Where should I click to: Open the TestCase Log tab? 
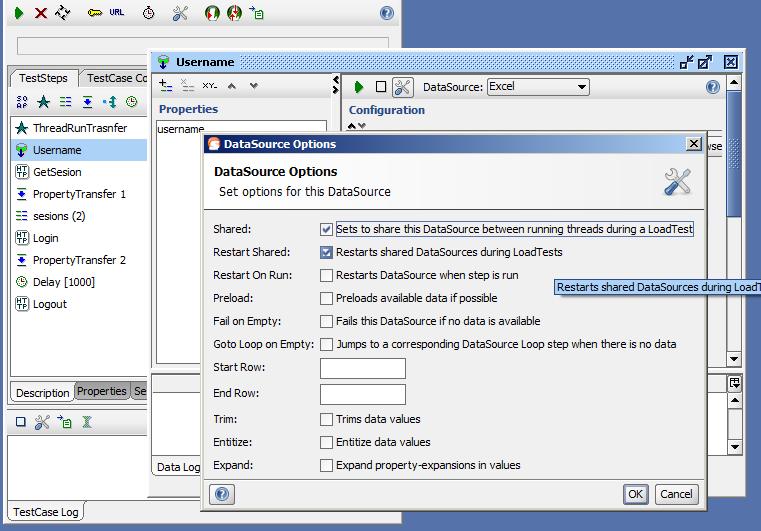pos(47,512)
